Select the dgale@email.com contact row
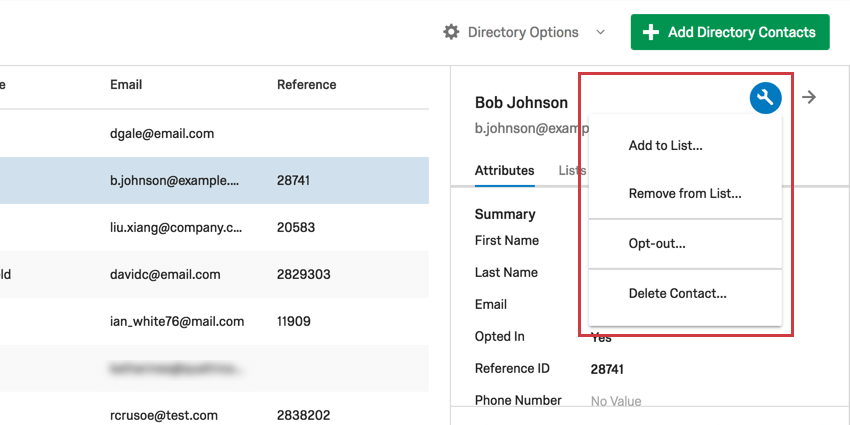Screen dimensions: 850x425 click(162, 133)
